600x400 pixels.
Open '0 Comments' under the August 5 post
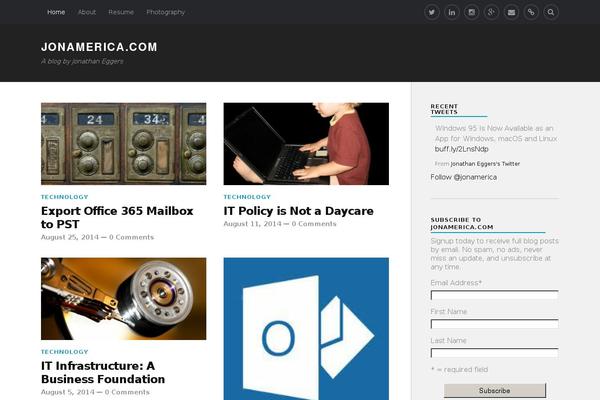[127, 392]
